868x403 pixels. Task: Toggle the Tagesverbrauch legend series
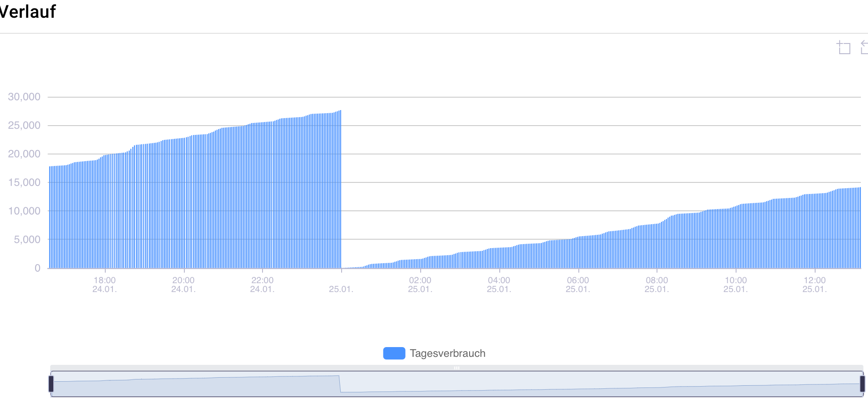point(434,353)
